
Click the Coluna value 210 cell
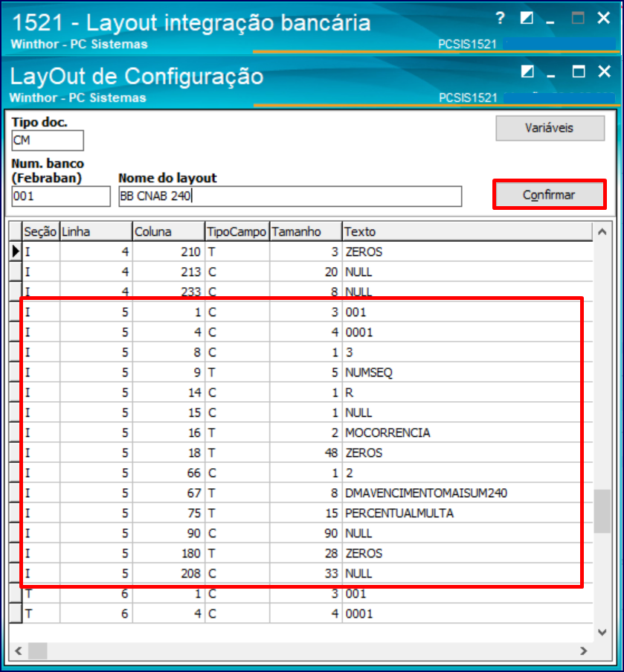(169, 252)
